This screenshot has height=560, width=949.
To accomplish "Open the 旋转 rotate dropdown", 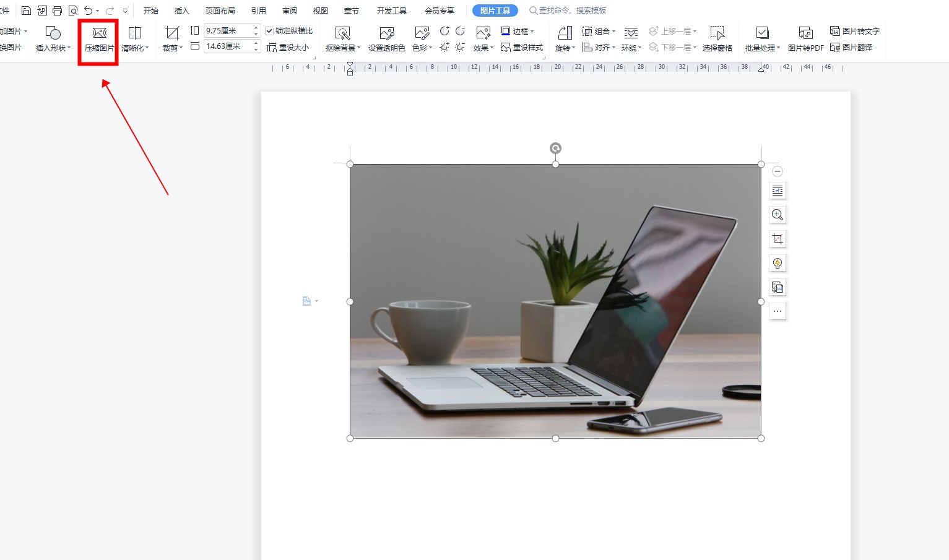I will [x=565, y=39].
